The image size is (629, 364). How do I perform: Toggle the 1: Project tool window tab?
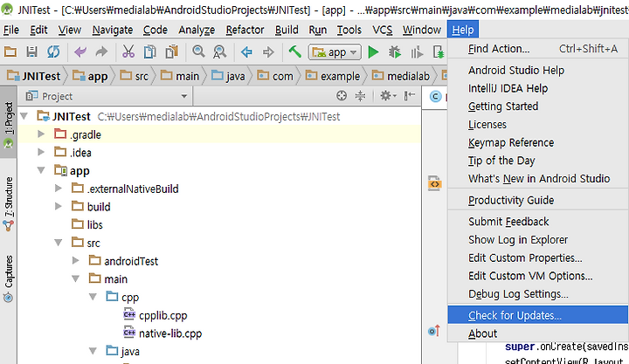pos(9,121)
